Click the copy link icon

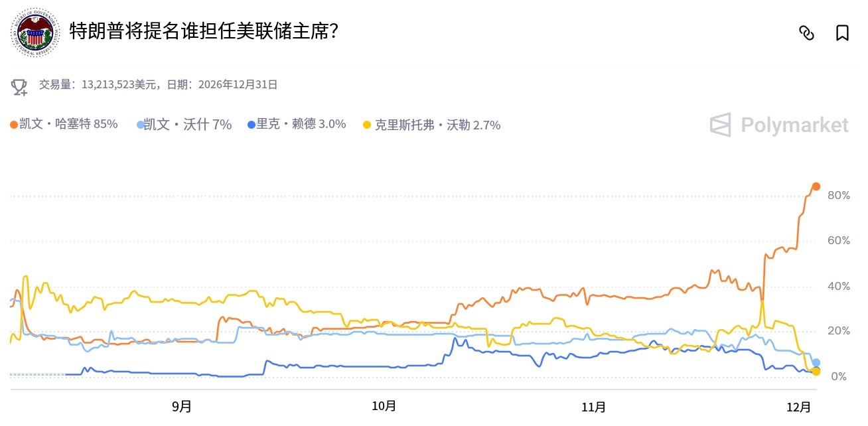(x=806, y=33)
